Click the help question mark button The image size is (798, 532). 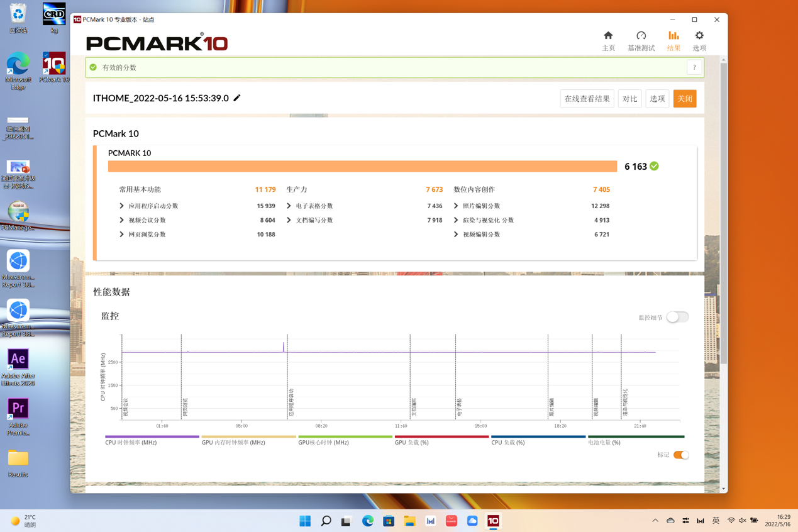click(694, 67)
